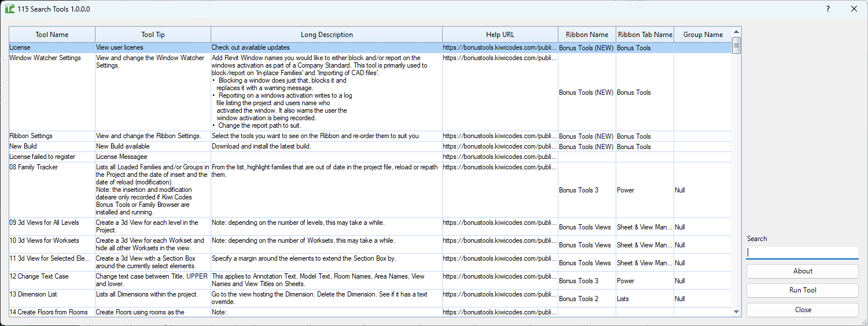
Task: Select the License failed to register row
Action: (x=370, y=157)
